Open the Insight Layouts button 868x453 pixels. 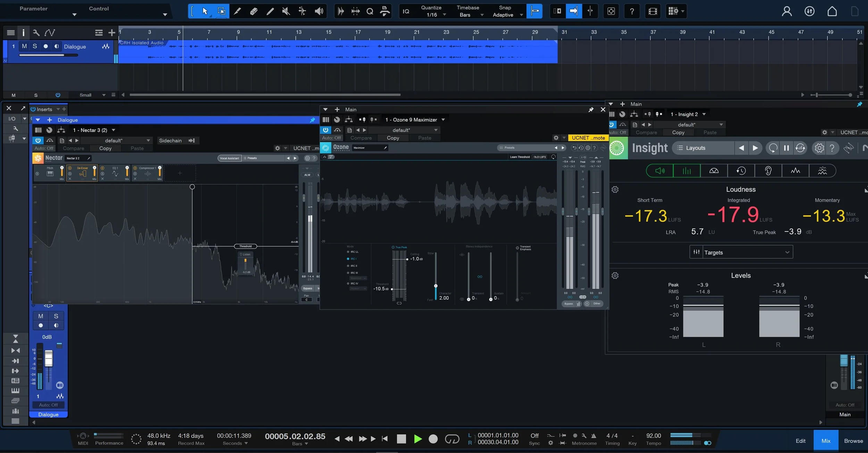(703, 148)
